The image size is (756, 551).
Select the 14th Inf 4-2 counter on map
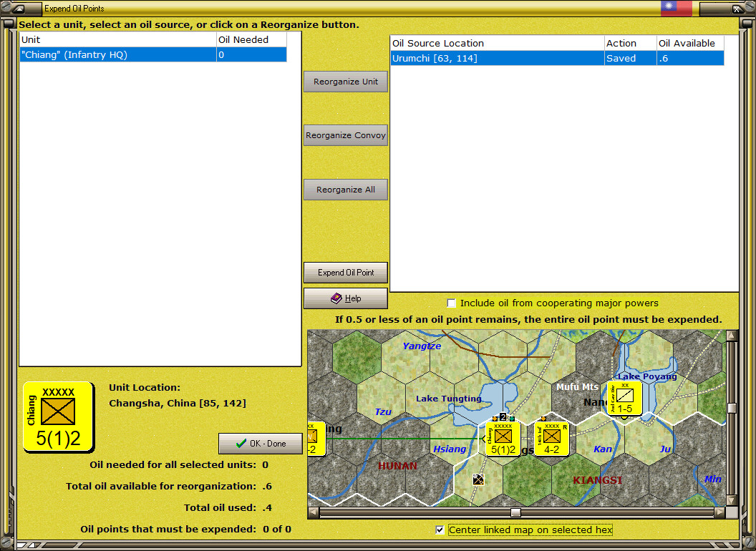tap(551, 438)
